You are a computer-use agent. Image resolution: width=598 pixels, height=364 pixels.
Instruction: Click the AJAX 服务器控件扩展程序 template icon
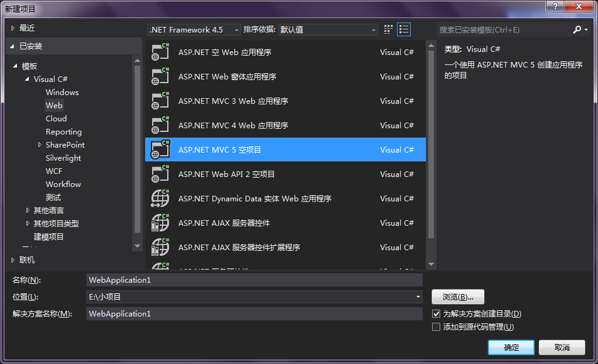[x=160, y=247]
